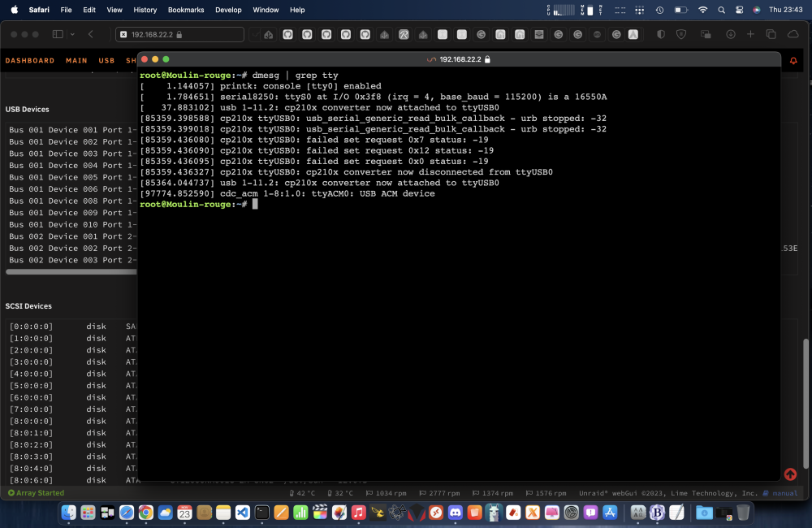
Task: Open the App Store from the Dock
Action: point(610,513)
